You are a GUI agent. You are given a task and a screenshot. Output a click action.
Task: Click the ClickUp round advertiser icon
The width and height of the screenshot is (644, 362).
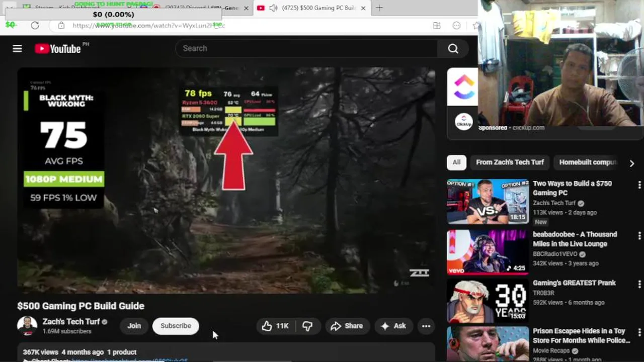pos(463,121)
